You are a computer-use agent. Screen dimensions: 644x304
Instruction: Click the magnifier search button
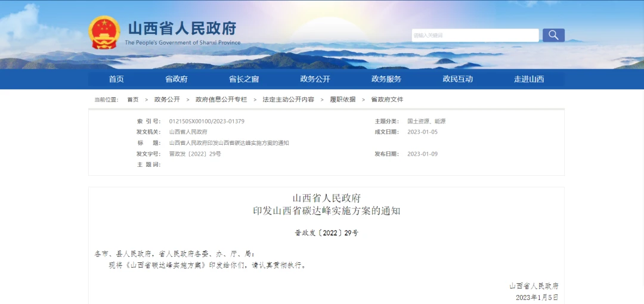tap(553, 35)
